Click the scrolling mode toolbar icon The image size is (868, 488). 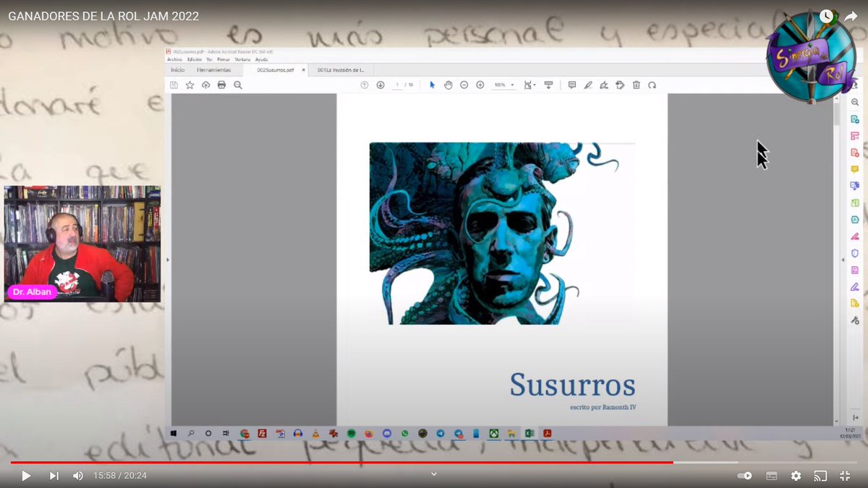548,85
